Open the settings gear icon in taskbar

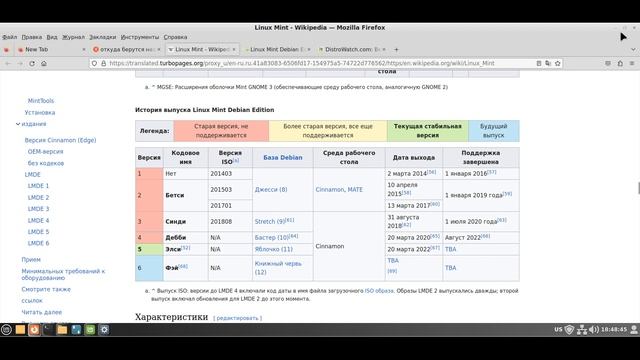104,330
